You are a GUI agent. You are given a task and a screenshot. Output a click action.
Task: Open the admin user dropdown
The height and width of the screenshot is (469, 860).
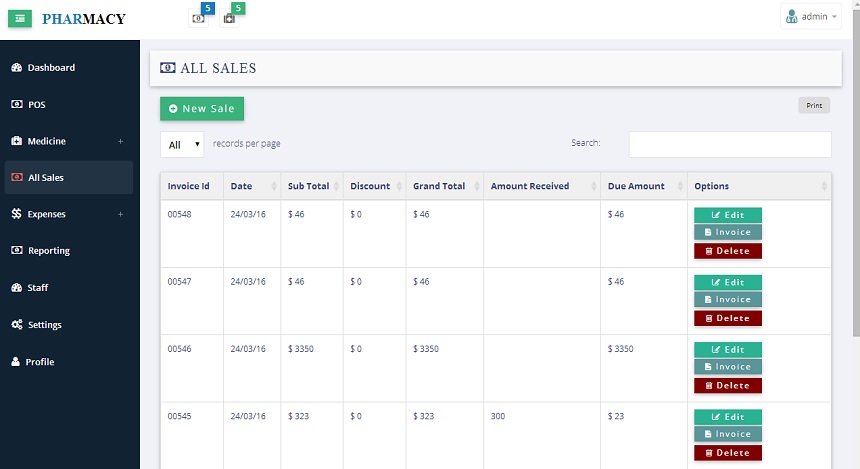[810, 17]
